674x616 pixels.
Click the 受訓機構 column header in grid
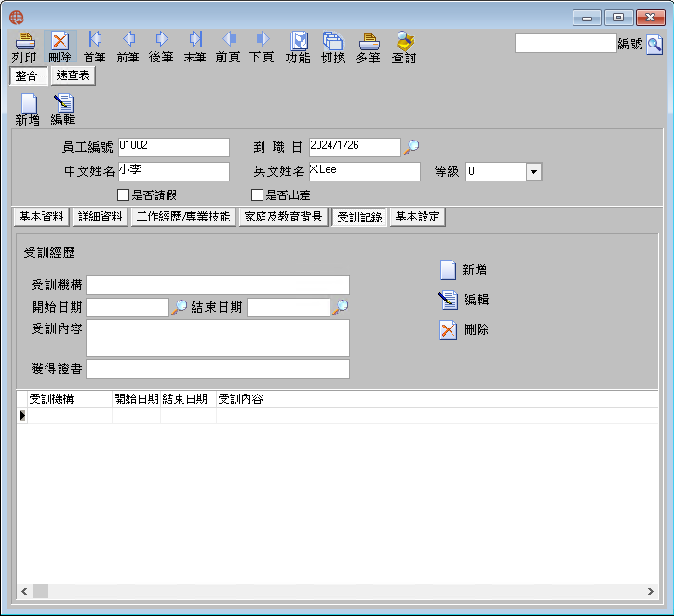click(70, 399)
